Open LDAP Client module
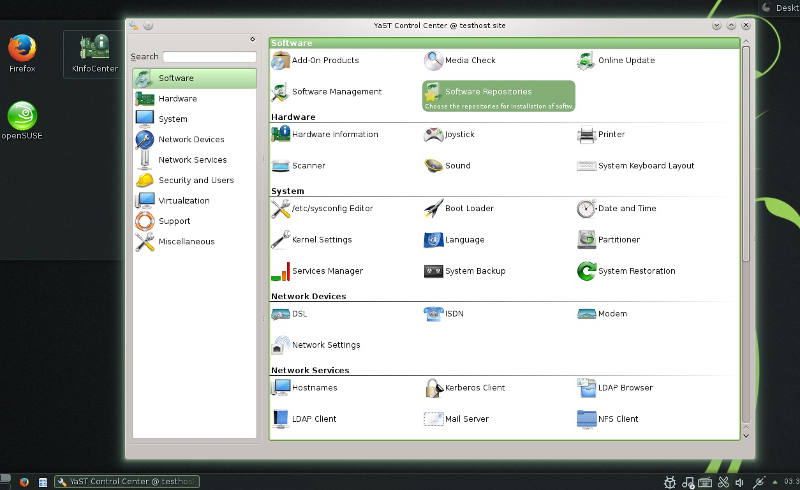800x490 pixels. point(304,419)
